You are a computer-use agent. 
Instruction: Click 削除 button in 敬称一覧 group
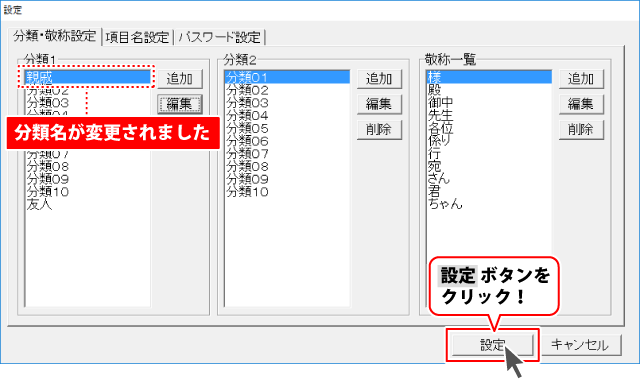581,130
